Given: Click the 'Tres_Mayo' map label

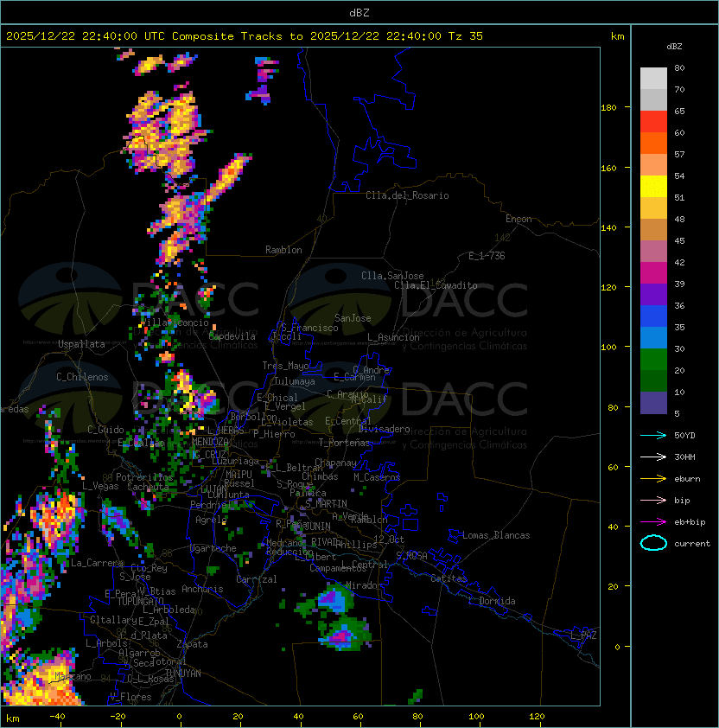Looking at the screenshot, I should (285, 366).
